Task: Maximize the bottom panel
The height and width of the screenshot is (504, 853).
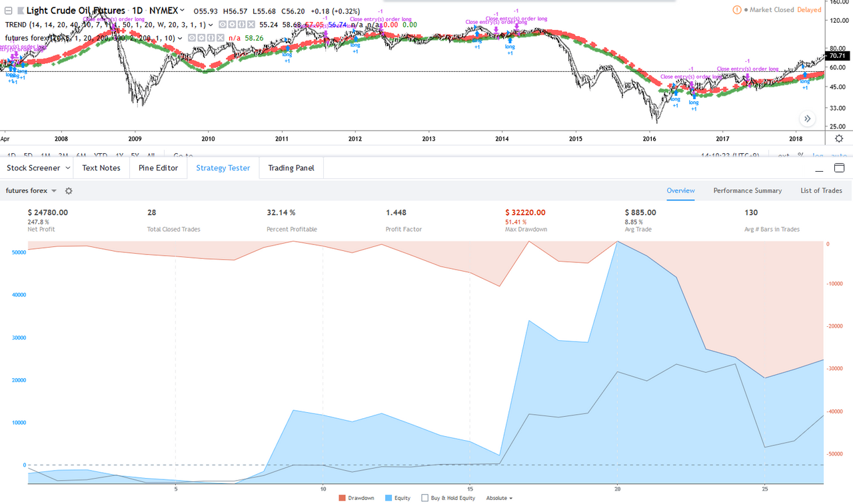Action: tap(839, 168)
